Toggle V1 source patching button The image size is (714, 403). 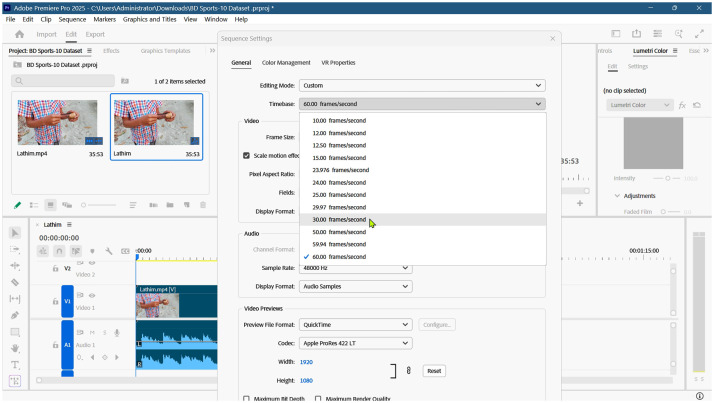(67, 301)
